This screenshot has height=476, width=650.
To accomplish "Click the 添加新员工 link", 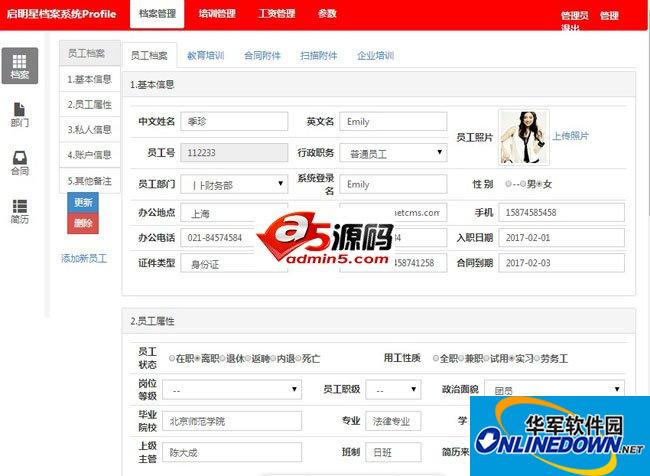I will tap(84, 259).
